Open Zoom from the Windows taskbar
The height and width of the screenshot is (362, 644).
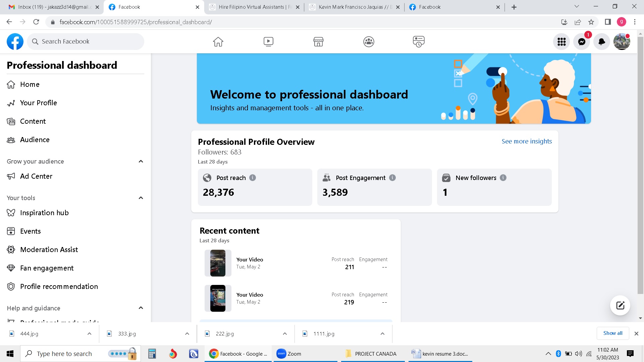coord(289,354)
